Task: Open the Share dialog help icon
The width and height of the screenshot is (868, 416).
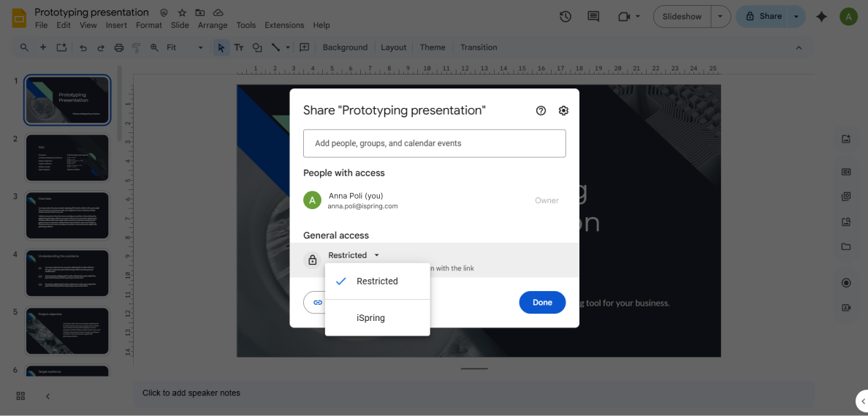Action: pos(541,111)
